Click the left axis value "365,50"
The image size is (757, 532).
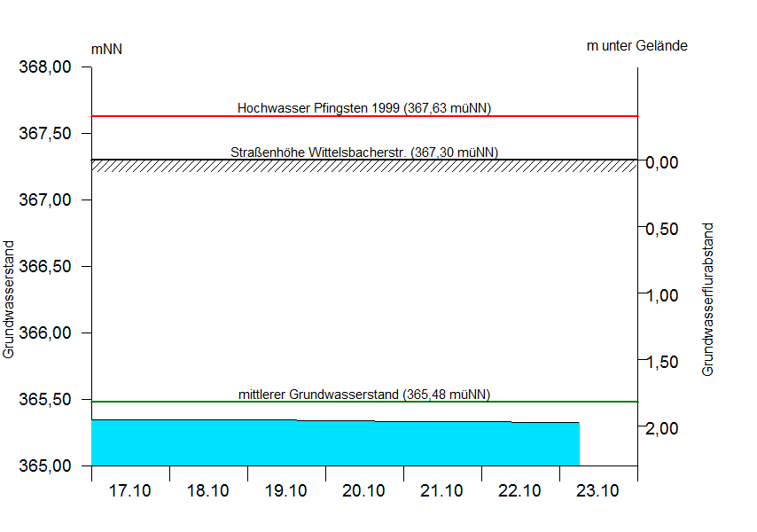click(x=45, y=399)
